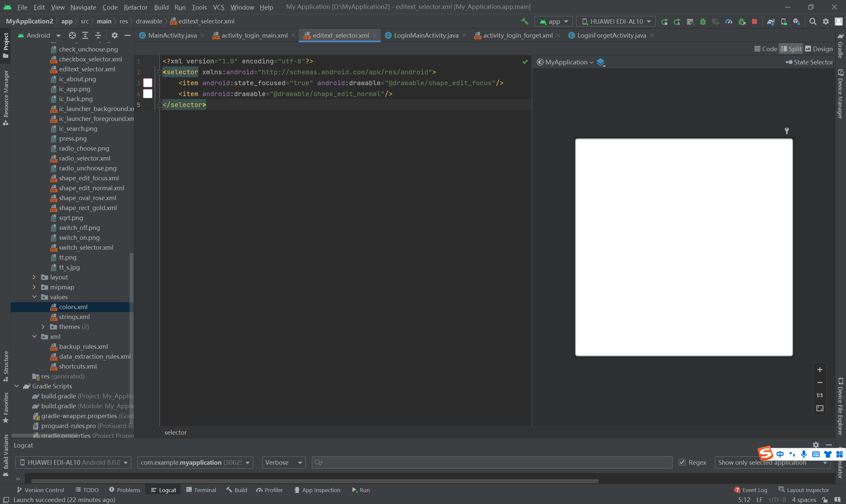Click the line 3 gutter color swatch
The height and width of the screenshot is (504, 846).
[148, 83]
